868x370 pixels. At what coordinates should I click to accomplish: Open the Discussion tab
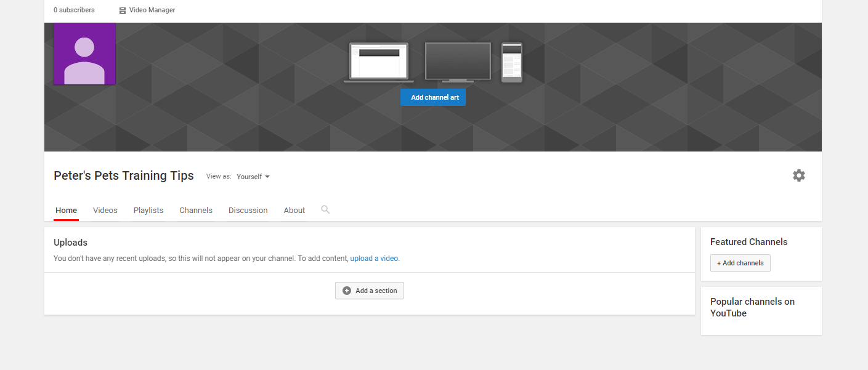click(x=248, y=211)
